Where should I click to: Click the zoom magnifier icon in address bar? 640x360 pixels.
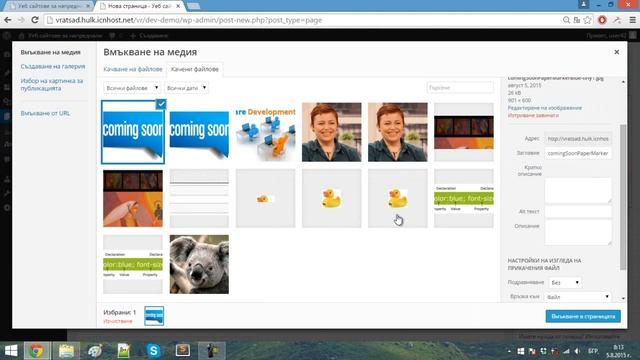[x=566, y=20]
